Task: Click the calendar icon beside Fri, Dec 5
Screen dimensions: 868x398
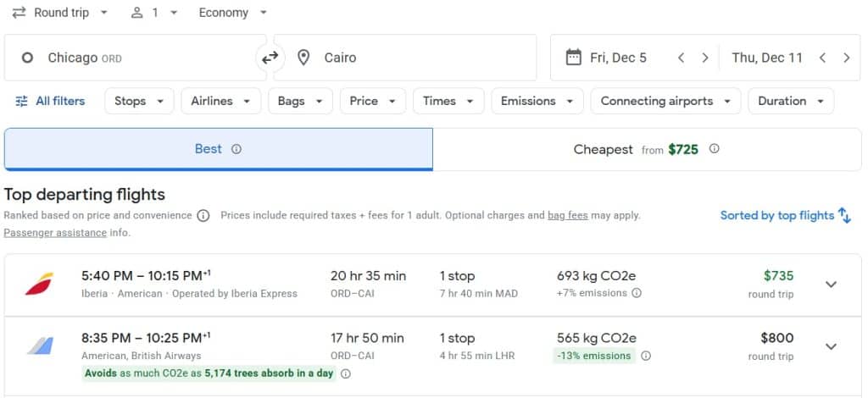Action: point(574,57)
